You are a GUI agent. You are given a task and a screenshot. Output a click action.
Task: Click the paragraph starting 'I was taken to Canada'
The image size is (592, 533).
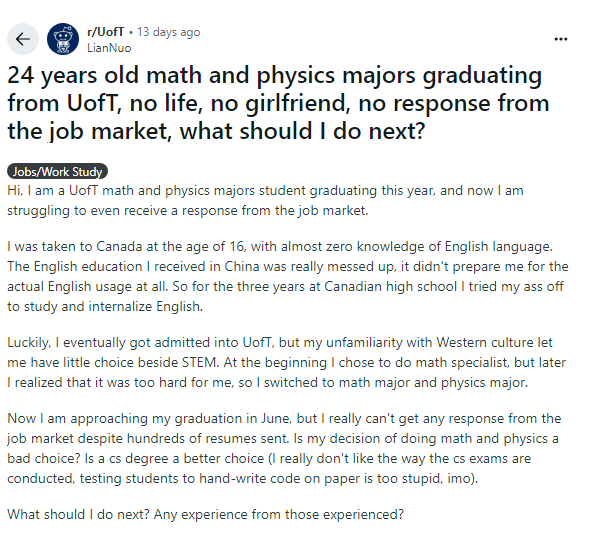tap(288, 276)
